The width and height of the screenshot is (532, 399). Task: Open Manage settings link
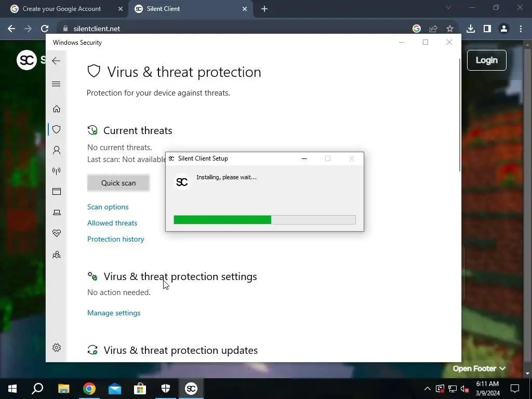[x=114, y=313]
